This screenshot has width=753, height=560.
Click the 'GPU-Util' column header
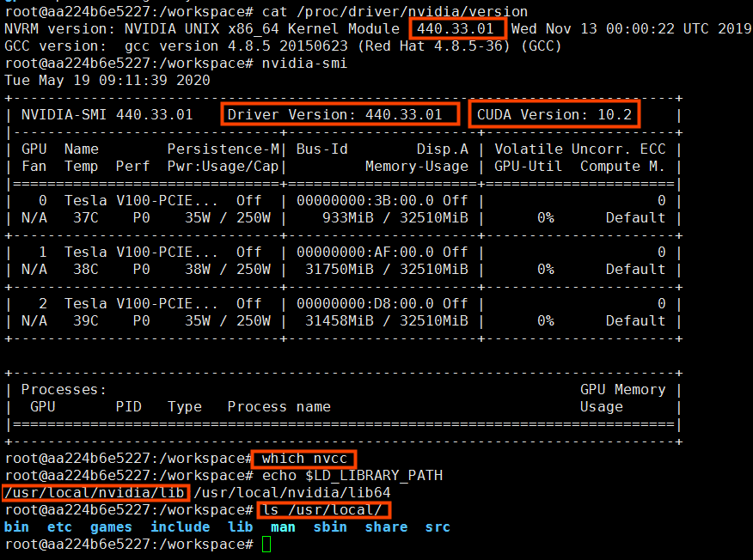pos(529,167)
